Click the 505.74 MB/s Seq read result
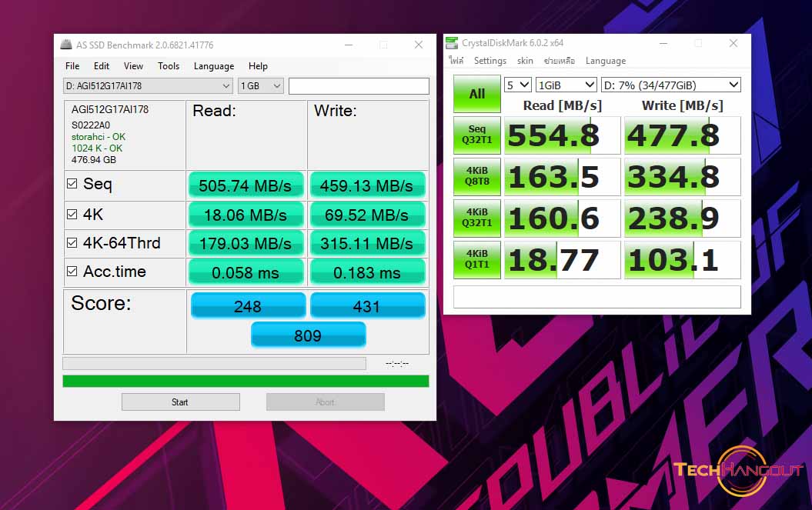812x510 pixels. pyautogui.click(x=246, y=185)
